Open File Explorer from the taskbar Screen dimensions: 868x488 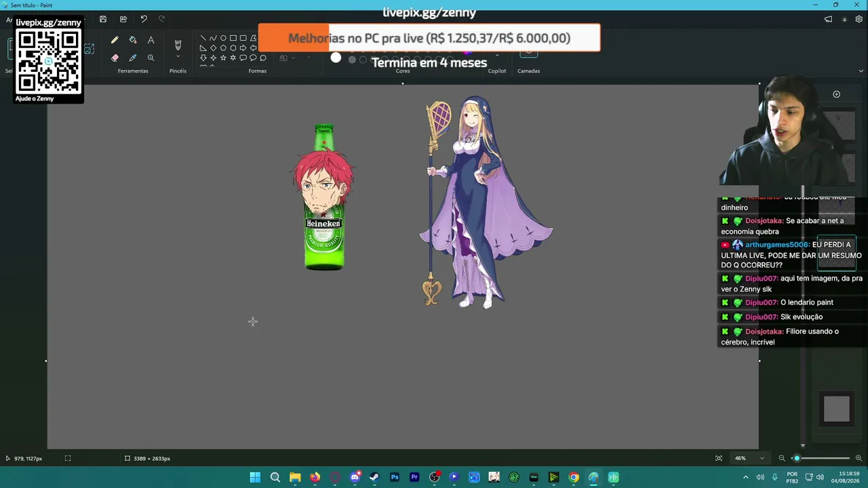coord(295,477)
